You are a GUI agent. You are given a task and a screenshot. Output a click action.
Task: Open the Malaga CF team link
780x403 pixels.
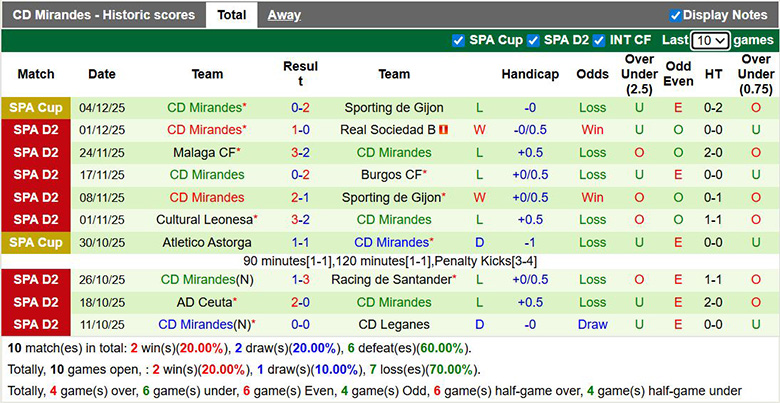pyautogui.click(x=204, y=152)
